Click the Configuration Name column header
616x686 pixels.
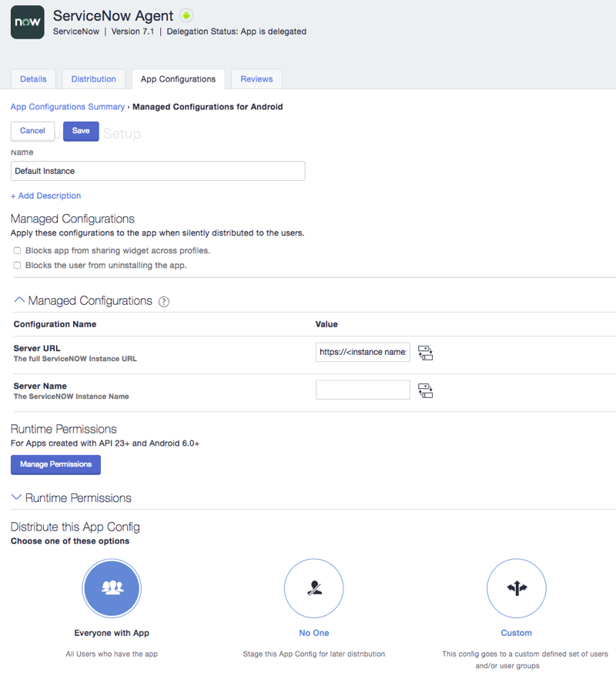(x=55, y=324)
